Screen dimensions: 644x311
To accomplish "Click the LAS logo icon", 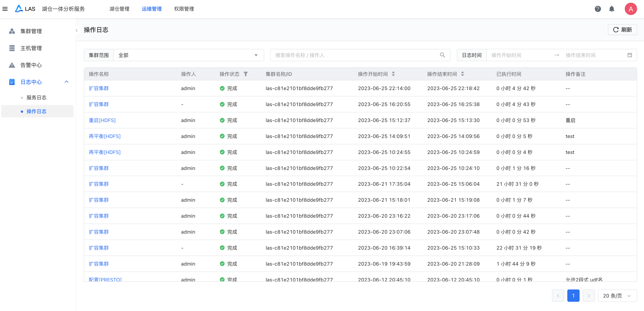I will tap(19, 9).
